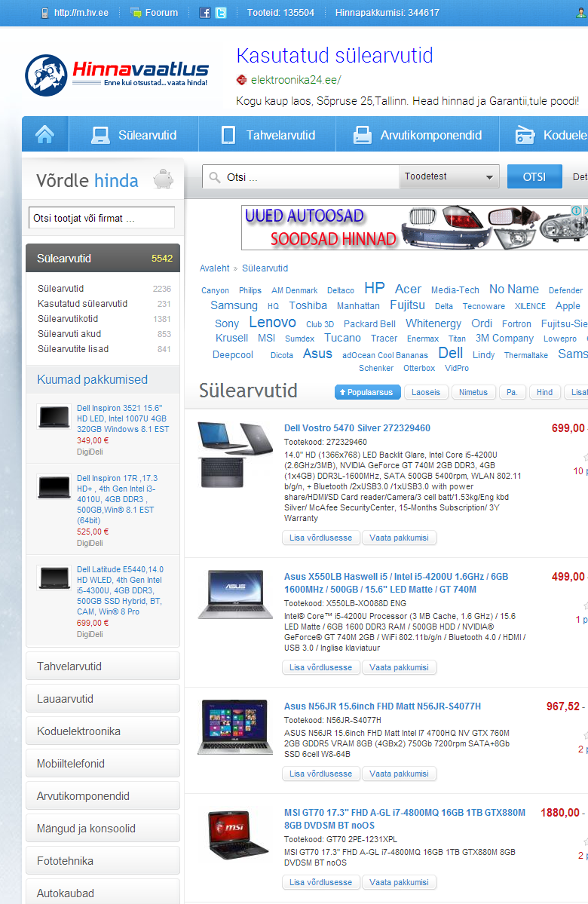Filter by Asus brand
Screen dimensions: 588x904
click(x=317, y=354)
